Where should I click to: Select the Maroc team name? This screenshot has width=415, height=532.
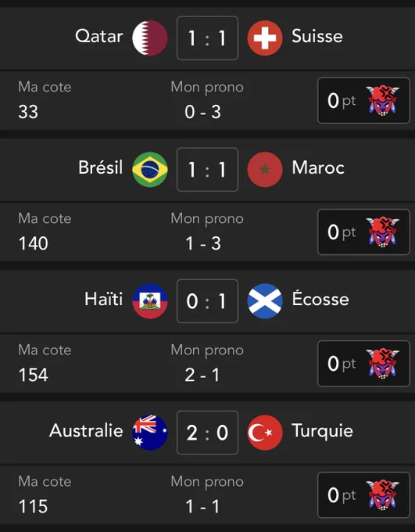[x=318, y=167]
